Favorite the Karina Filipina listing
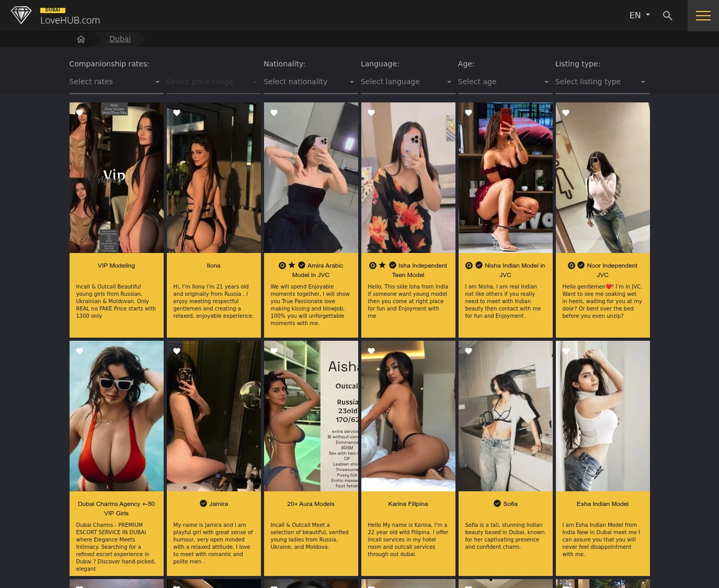Image resolution: width=719 pixels, height=588 pixels. click(x=371, y=351)
